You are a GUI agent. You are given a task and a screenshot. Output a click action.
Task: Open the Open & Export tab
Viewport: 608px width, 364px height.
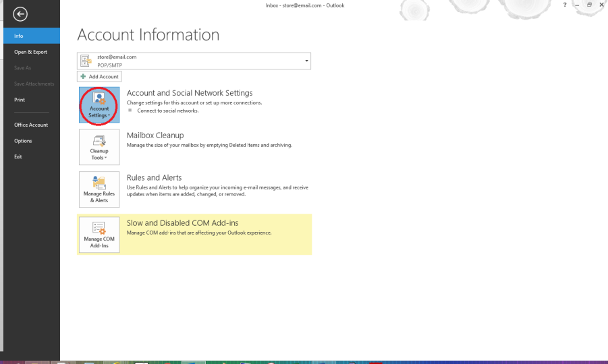pos(32,52)
